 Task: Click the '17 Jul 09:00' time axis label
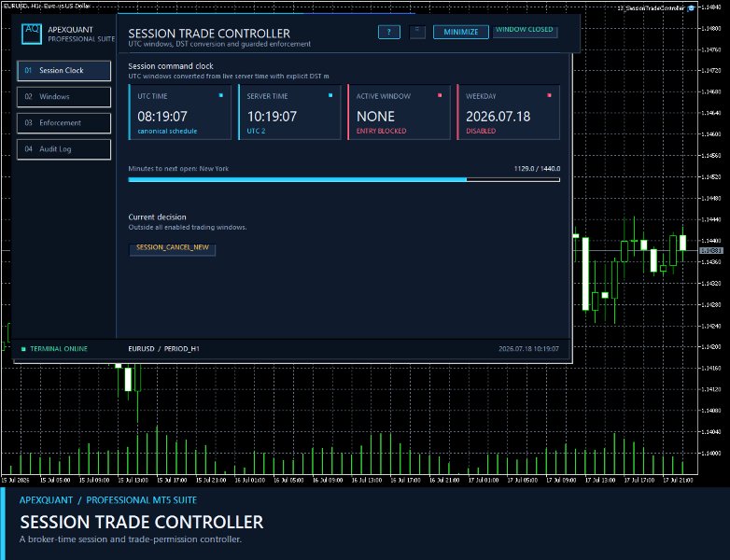[x=561, y=480]
